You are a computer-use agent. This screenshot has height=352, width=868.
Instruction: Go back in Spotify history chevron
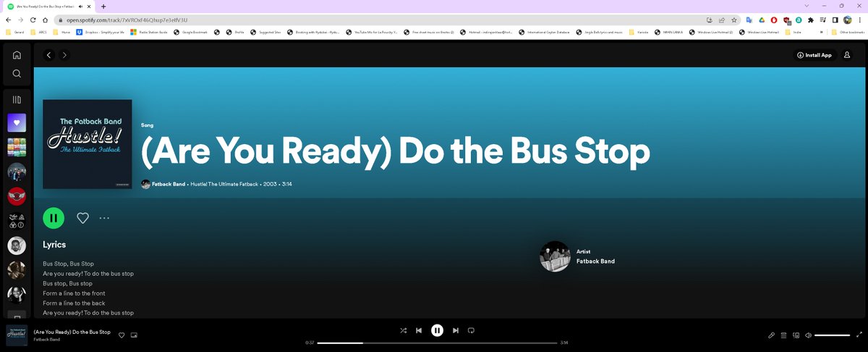pos(48,55)
